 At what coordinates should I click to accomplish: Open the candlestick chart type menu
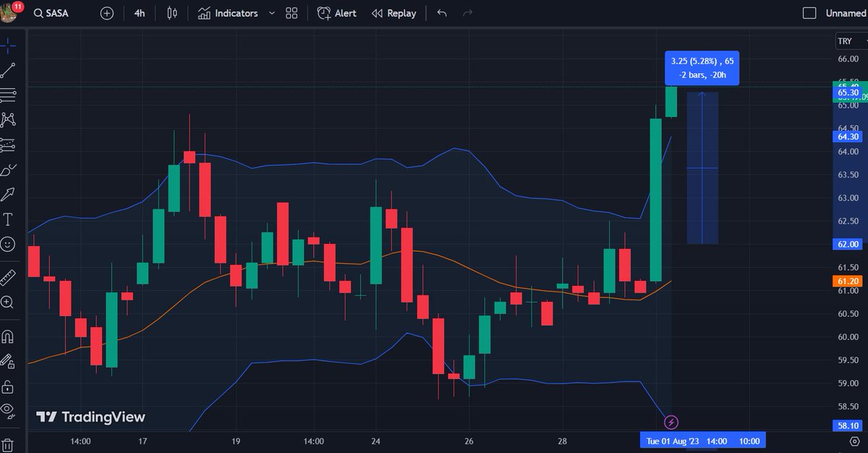coord(171,13)
